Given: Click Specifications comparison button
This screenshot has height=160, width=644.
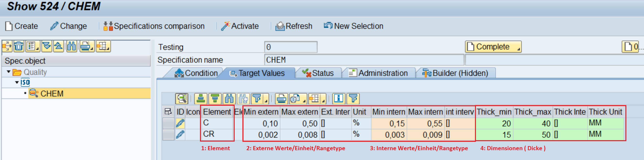Looking at the screenshot, I should tap(154, 26).
